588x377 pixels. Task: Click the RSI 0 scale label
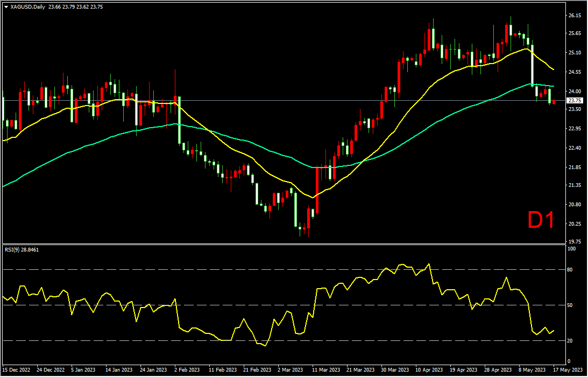click(x=570, y=361)
